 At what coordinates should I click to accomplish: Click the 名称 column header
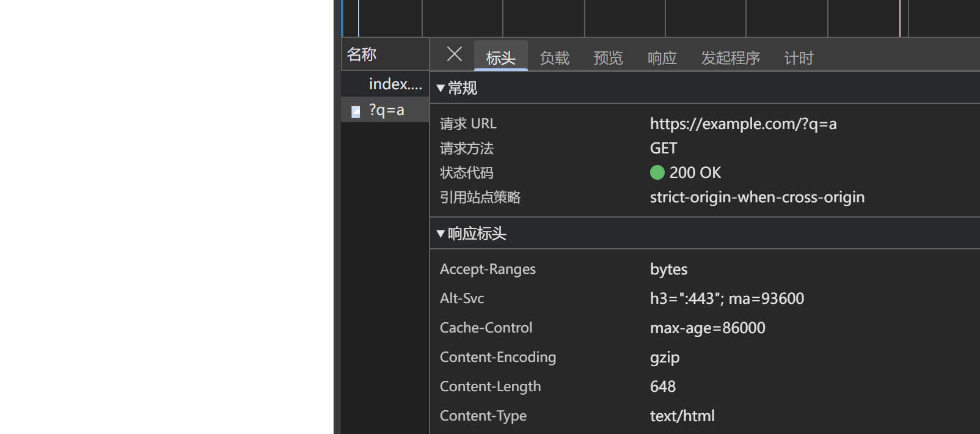pyautogui.click(x=362, y=55)
